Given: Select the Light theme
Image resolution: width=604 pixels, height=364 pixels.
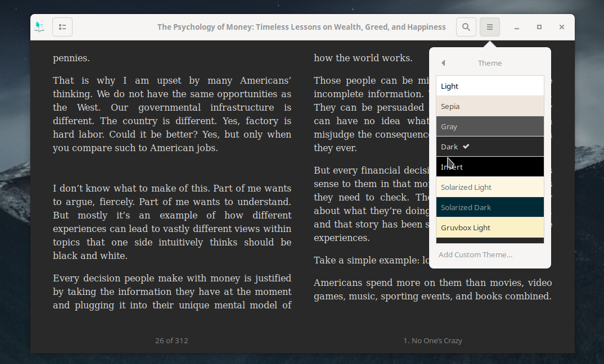Looking at the screenshot, I should (490, 86).
